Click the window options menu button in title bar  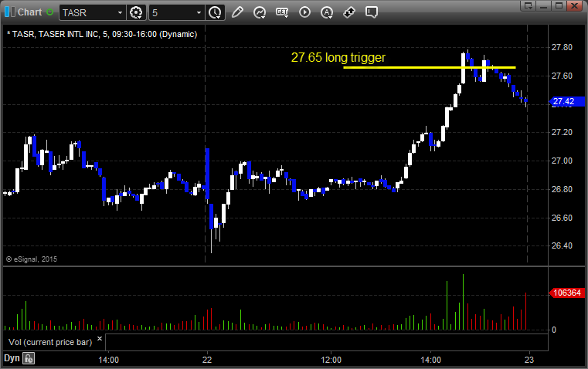click(529, 5)
